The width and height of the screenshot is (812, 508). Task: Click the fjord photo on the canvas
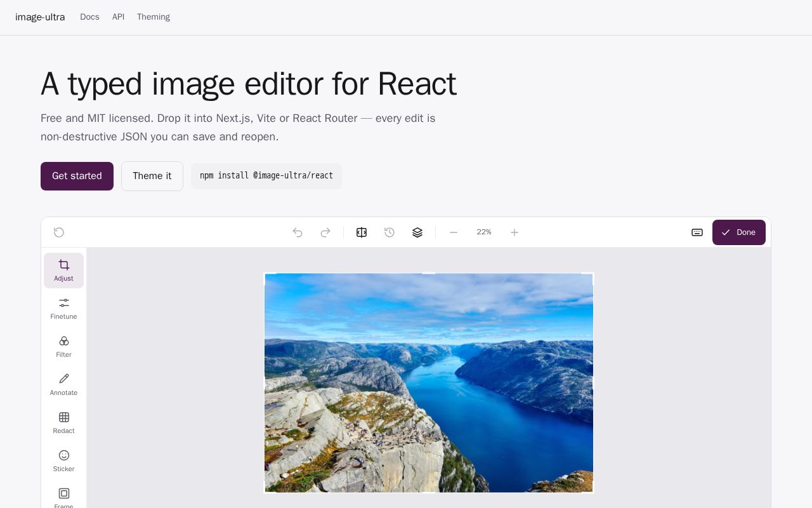tap(429, 383)
